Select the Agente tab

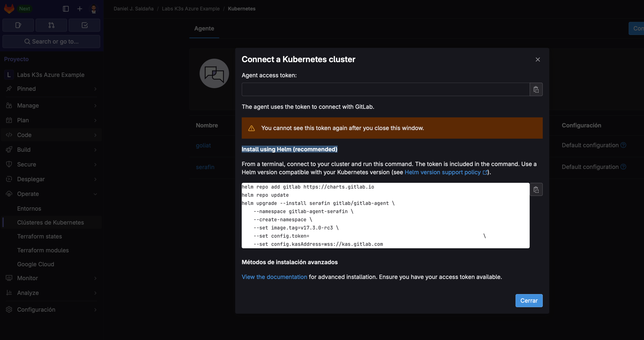coord(204,28)
